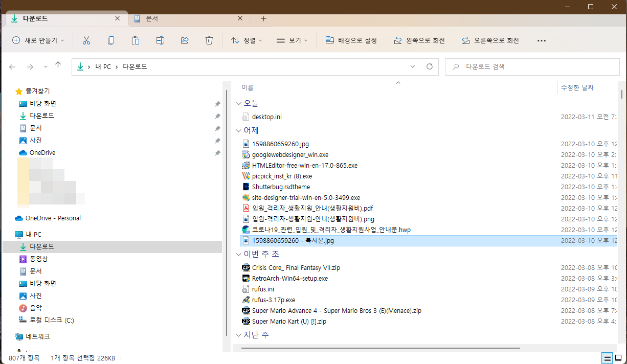Share the selected file

pyautogui.click(x=184, y=40)
